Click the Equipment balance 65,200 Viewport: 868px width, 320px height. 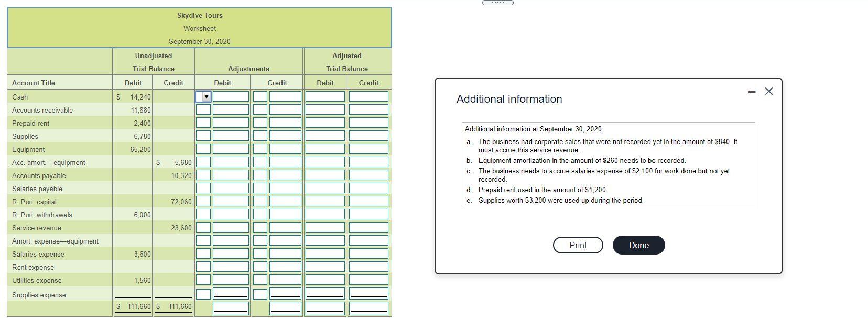(x=140, y=149)
